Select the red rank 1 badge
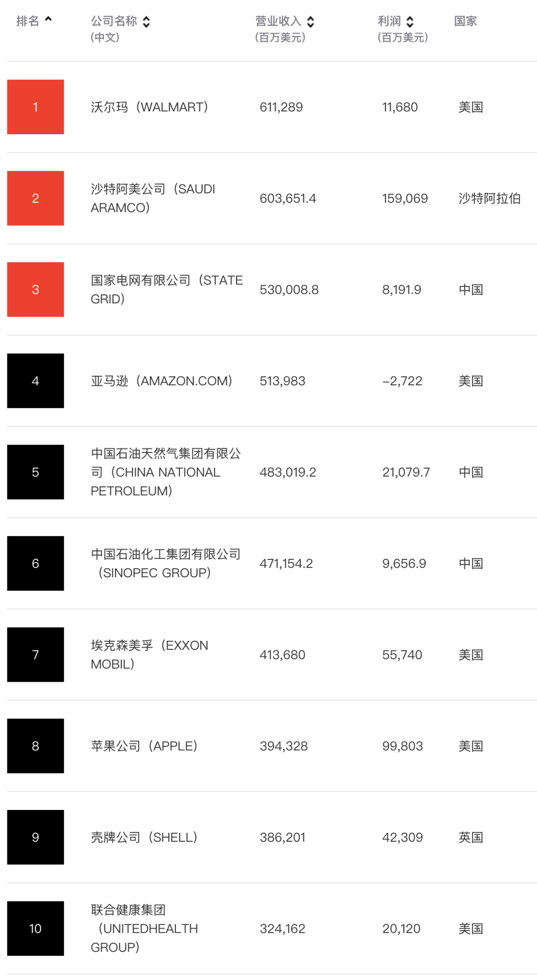Viewport: 537px width, 980px height. (x=35, y=107)
